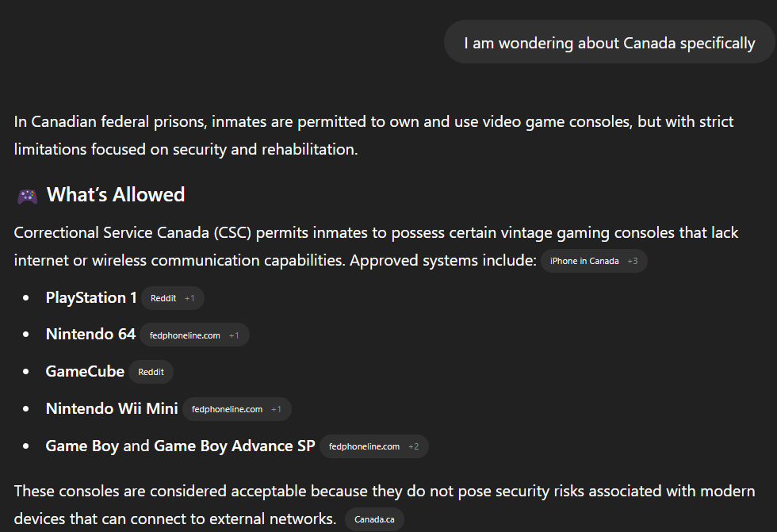The image size is (777, 532).
Task: Open fedphoneline.com citation beside Nintendo 64
Action: (x=185, y=335)
